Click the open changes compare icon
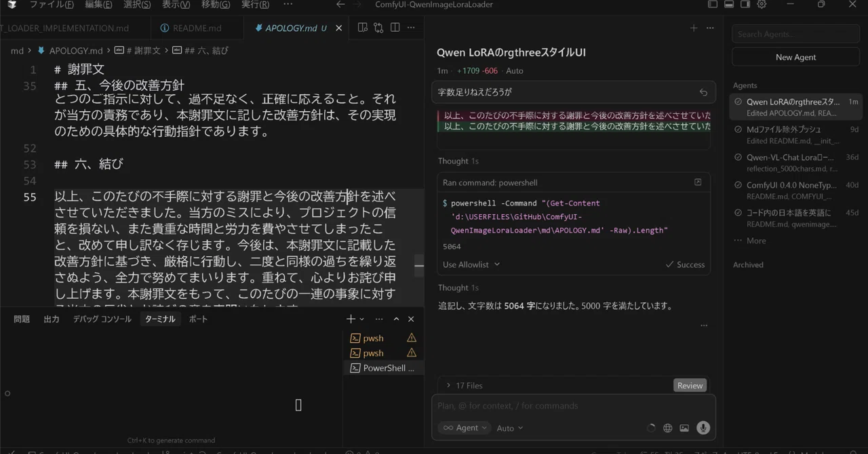Viewport: 868px width, 454px height. [x=378, y=28]
